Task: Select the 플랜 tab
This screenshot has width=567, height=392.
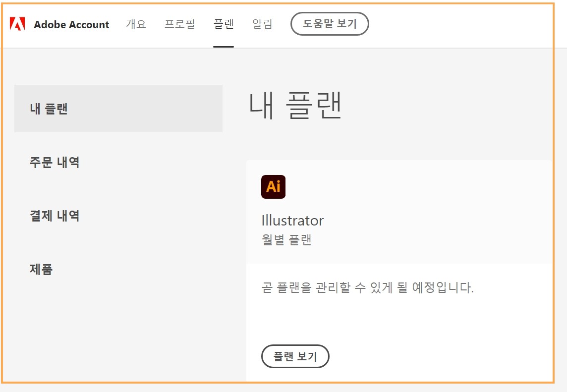Action: [x=224, y=24]
